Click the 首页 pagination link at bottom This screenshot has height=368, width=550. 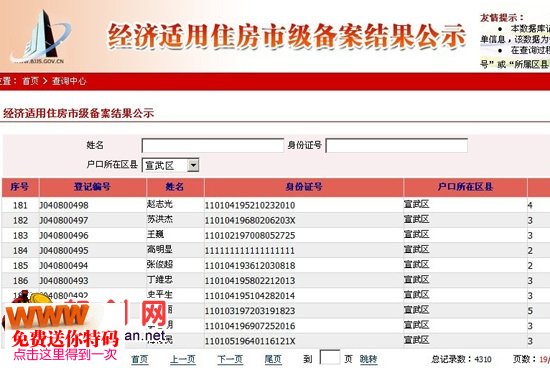tap(140, 359)
